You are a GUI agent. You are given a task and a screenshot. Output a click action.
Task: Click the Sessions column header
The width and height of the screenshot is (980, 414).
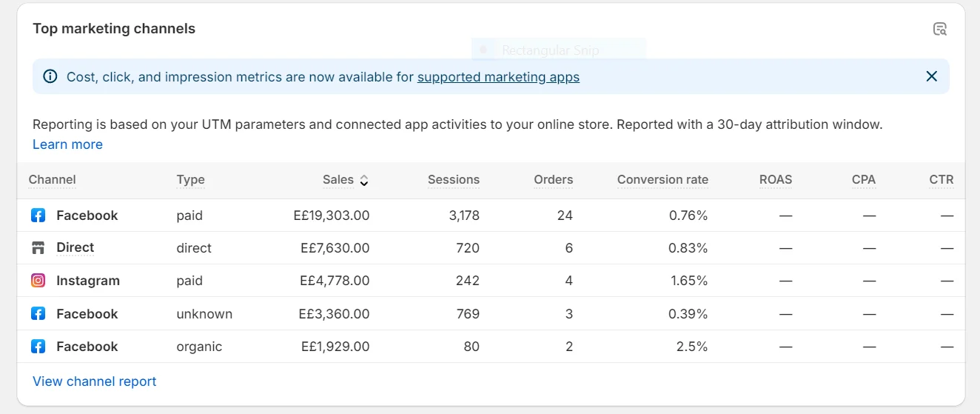coord(453,179)
